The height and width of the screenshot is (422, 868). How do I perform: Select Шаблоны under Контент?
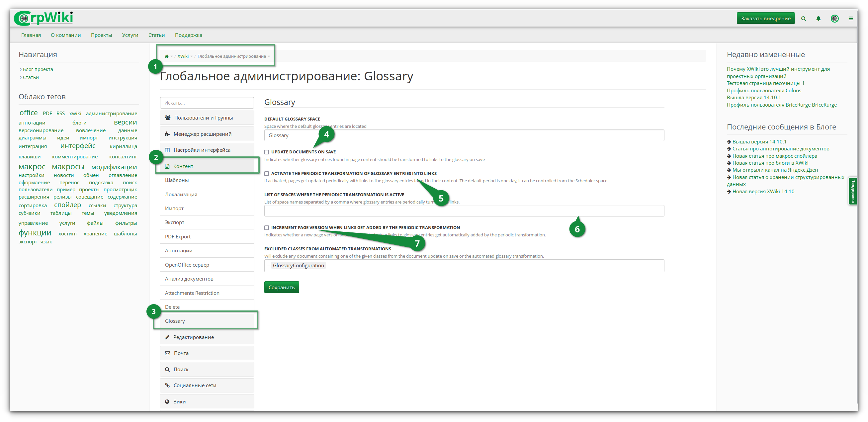click(207, 181)
